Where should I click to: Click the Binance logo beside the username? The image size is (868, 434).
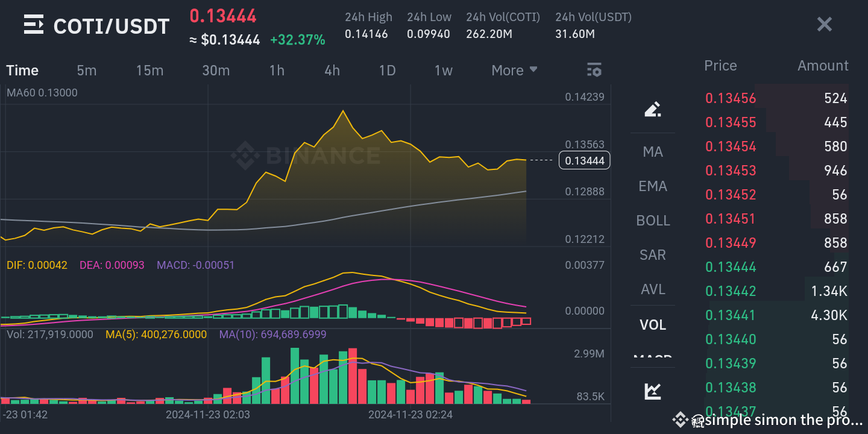tap(680, 420)
